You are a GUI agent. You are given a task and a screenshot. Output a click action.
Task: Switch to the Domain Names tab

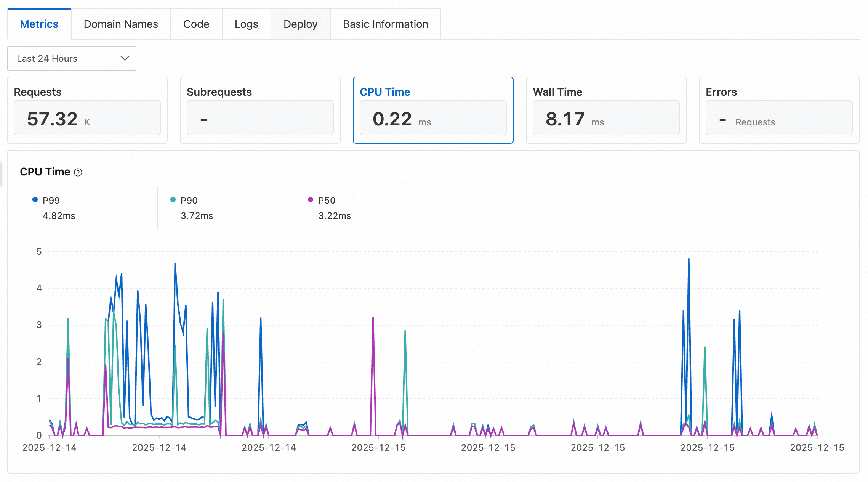[x=121, y=24]
